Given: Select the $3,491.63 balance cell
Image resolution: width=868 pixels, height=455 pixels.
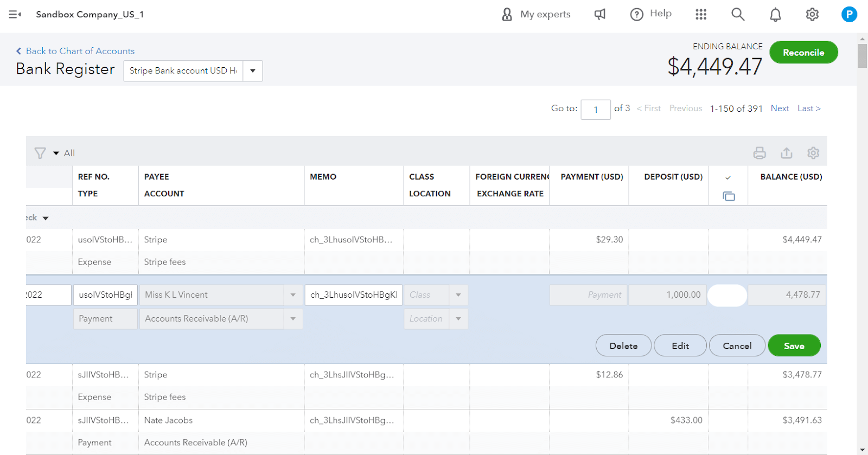Looking at the screenshot, I should (788, 420).
